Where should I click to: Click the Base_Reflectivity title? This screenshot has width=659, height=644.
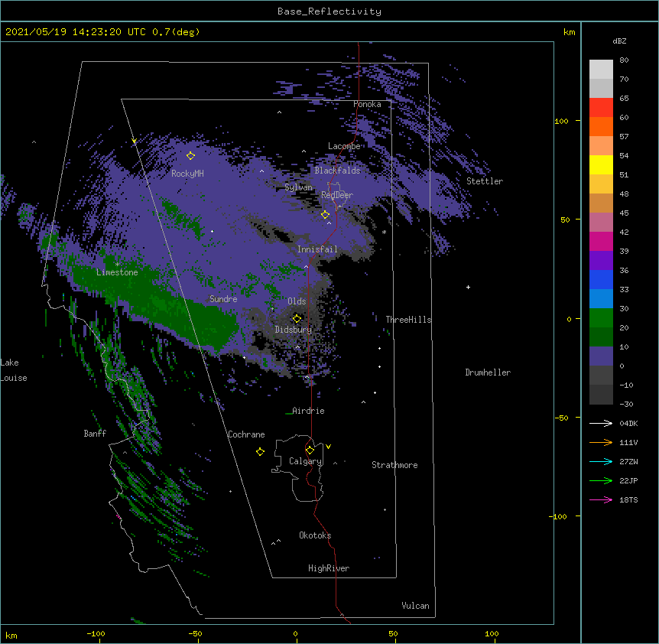(329, 11)
